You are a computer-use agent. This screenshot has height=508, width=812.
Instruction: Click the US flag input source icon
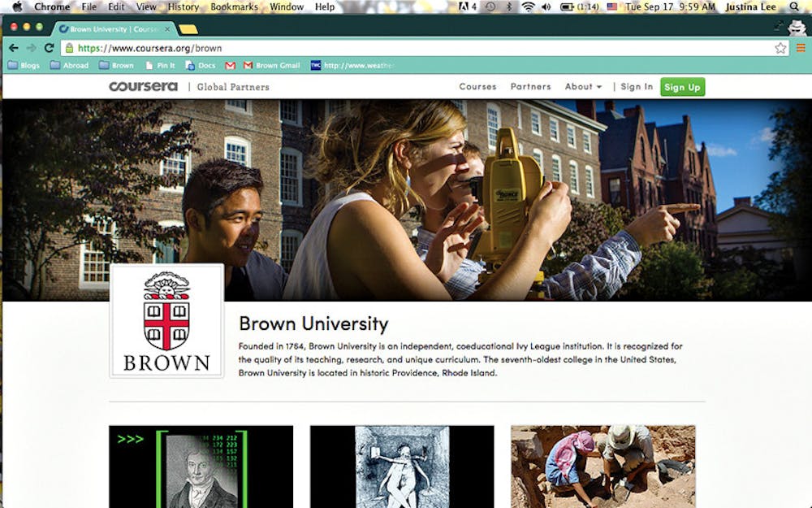[x=611, y=7]
